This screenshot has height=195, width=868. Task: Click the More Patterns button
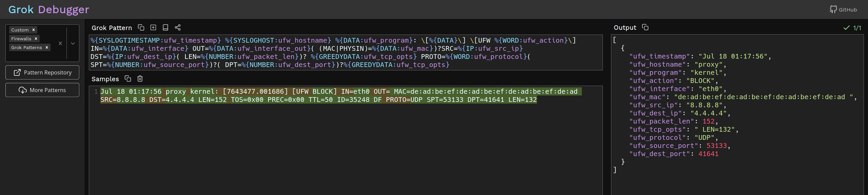[x=42, y=90]
